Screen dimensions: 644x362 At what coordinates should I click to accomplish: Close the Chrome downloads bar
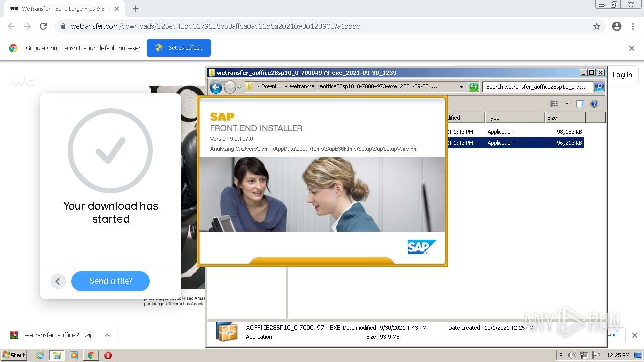pyautogui.click(x=635, y=335)
